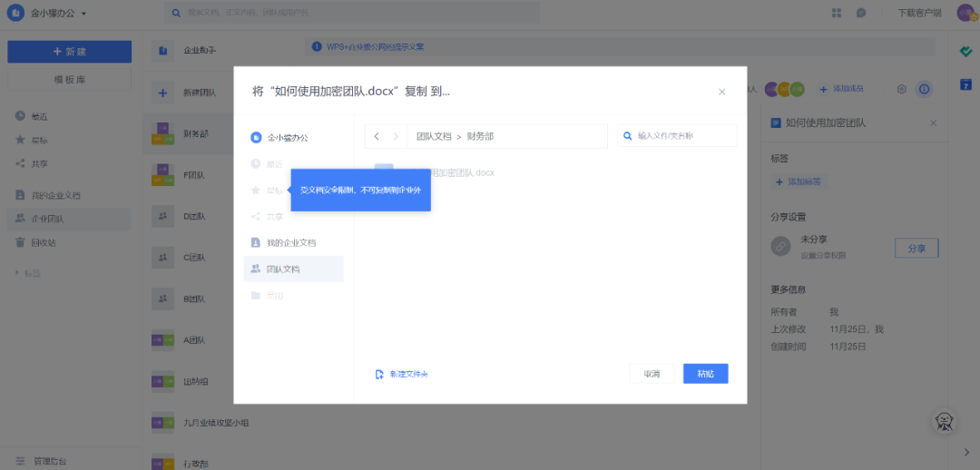Image resolution: width=980 pixels, height=470 pixels.
Task: Click the 取消 (cancel) button in dialog
Action: click(652, 374)
